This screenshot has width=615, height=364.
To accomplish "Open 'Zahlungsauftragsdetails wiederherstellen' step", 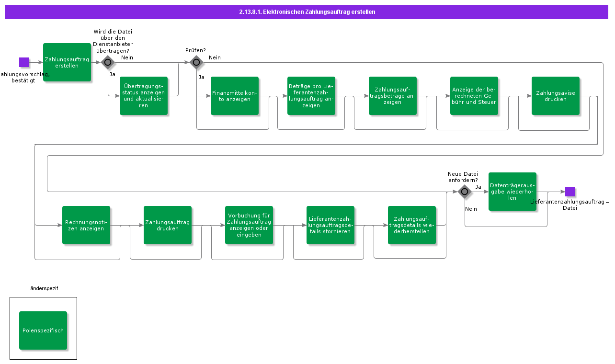I will coord(412,225).
